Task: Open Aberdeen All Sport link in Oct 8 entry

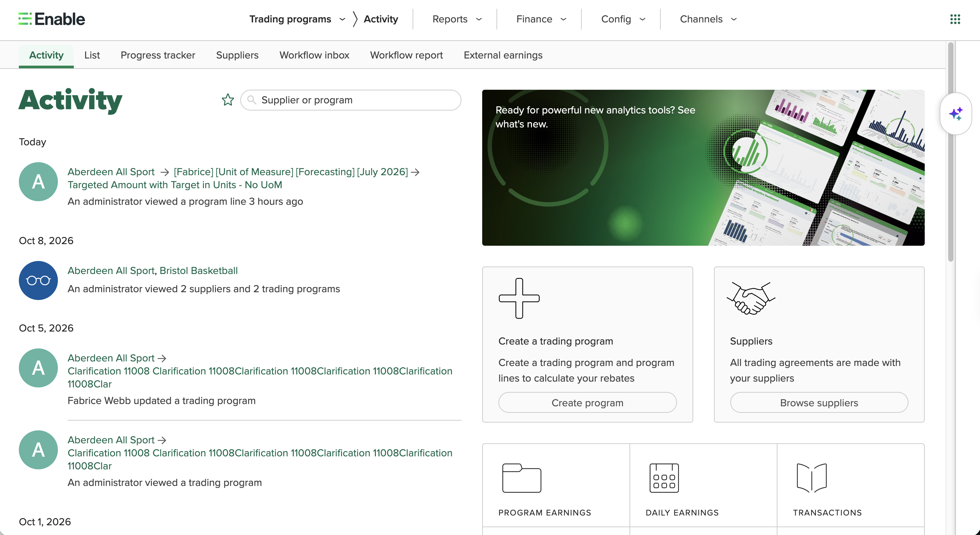Action: (x=111, y=270)
